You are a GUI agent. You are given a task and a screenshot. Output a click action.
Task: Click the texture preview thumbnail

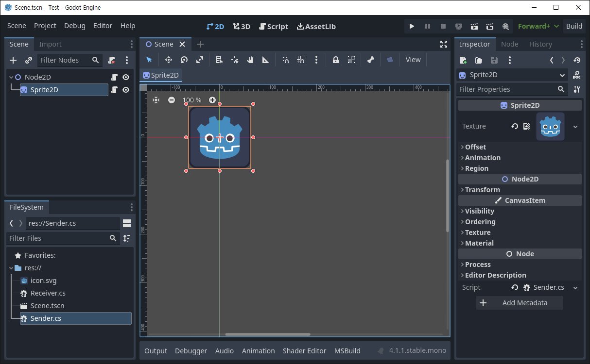pyautogui.click(x=550, y=127)
